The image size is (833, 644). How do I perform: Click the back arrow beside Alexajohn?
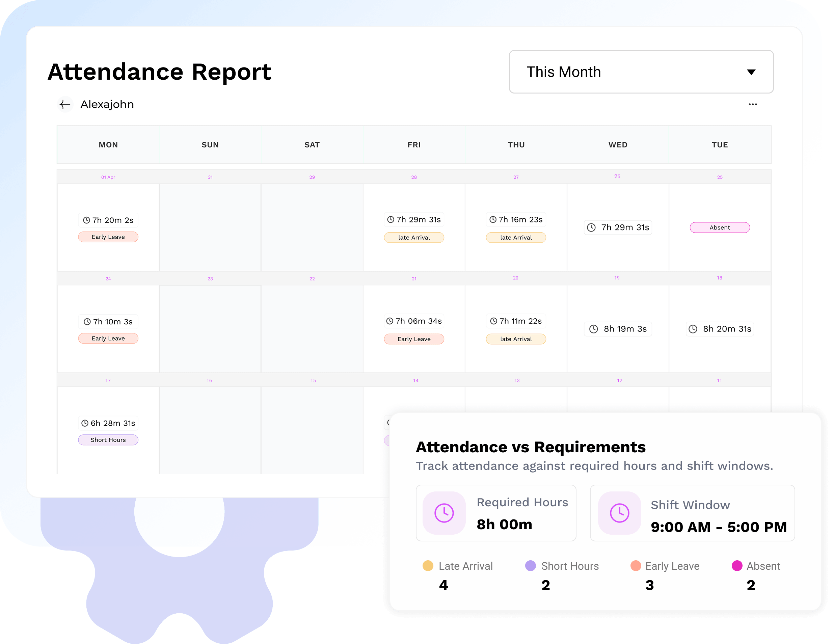click(x=65, y=104)
